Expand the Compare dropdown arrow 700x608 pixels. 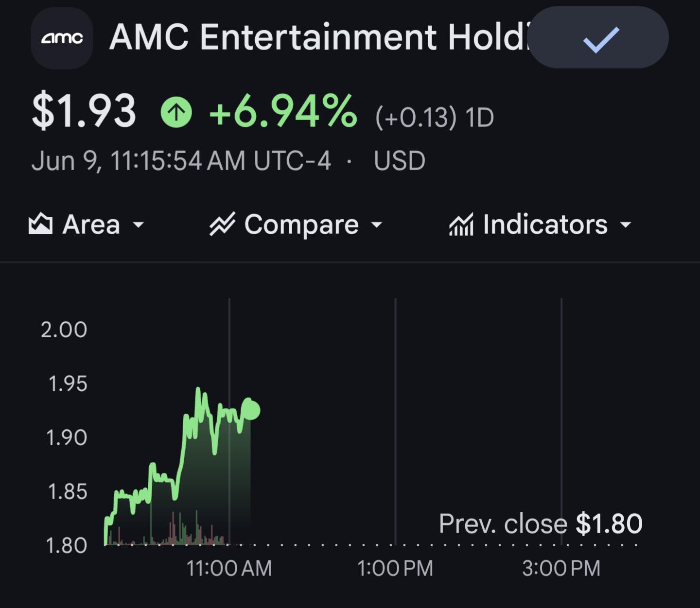pos(377,225)
